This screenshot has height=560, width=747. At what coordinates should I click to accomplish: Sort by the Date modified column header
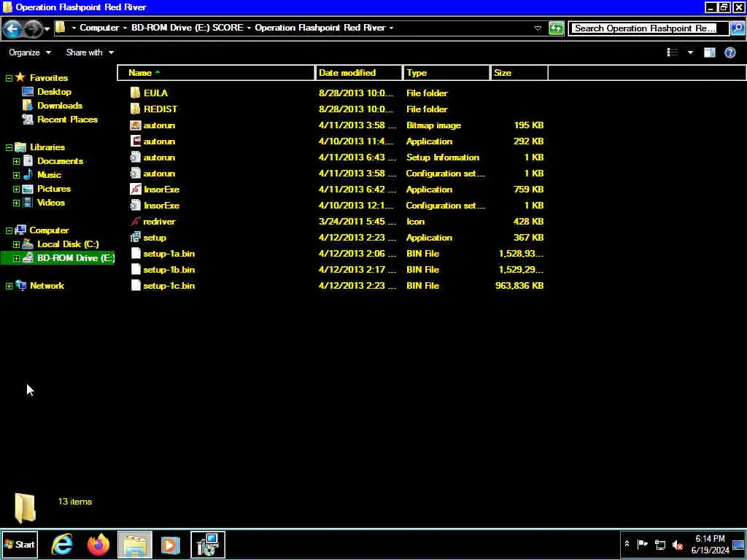point(358,73)
